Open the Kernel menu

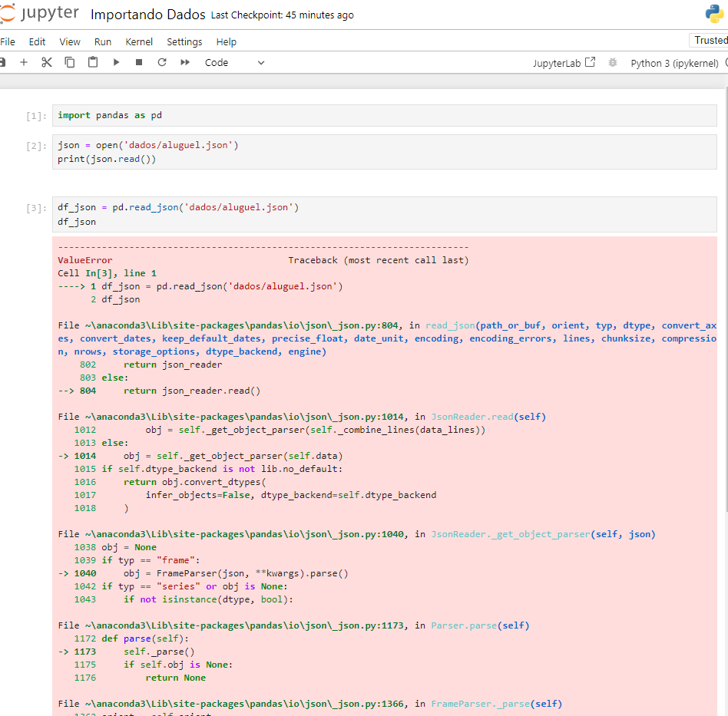pos(139,41)
